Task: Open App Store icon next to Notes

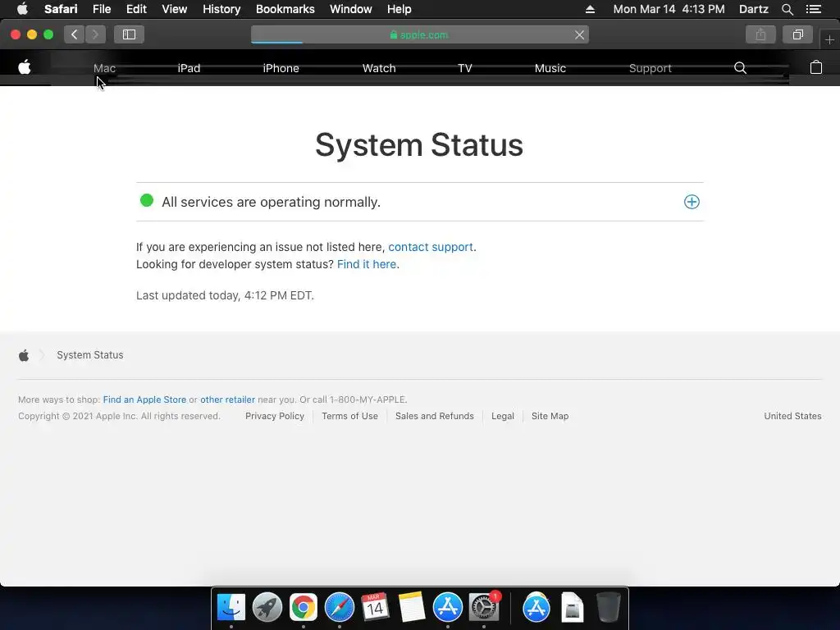Action: (x=447, y=608)
